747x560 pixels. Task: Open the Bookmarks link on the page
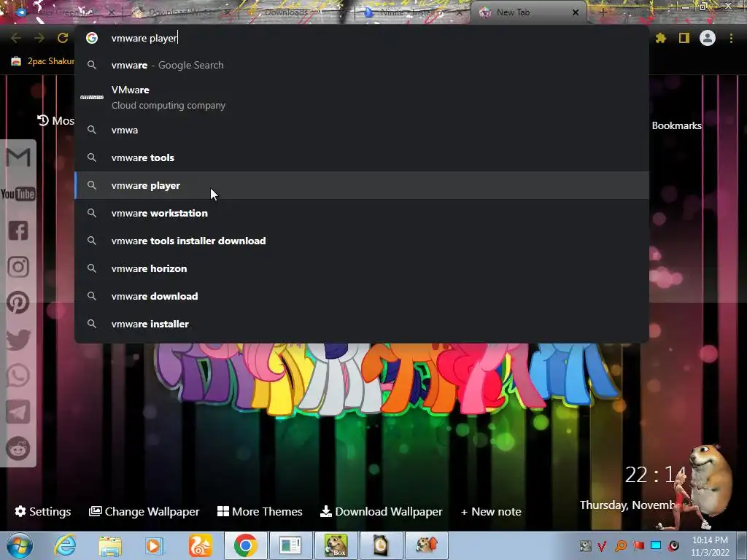(676, 125)
